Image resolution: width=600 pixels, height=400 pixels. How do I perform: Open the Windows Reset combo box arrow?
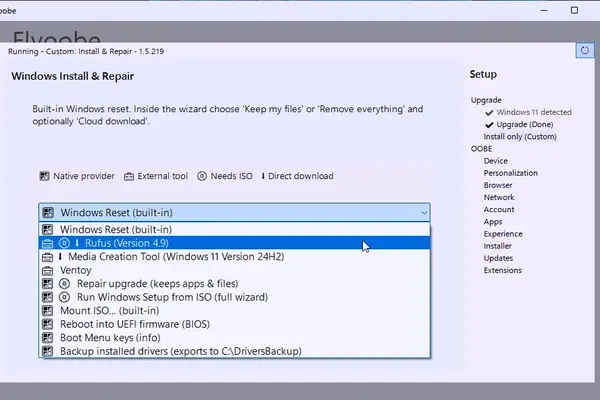(424, 212)
